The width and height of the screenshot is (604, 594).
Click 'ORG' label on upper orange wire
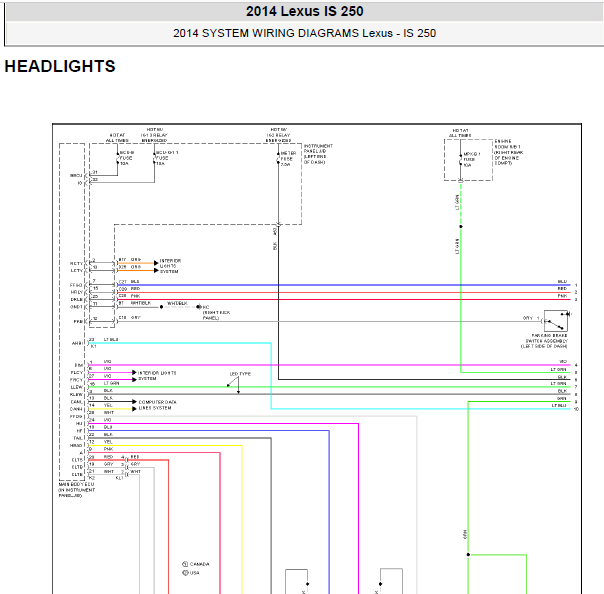click(x=136, y=259)
